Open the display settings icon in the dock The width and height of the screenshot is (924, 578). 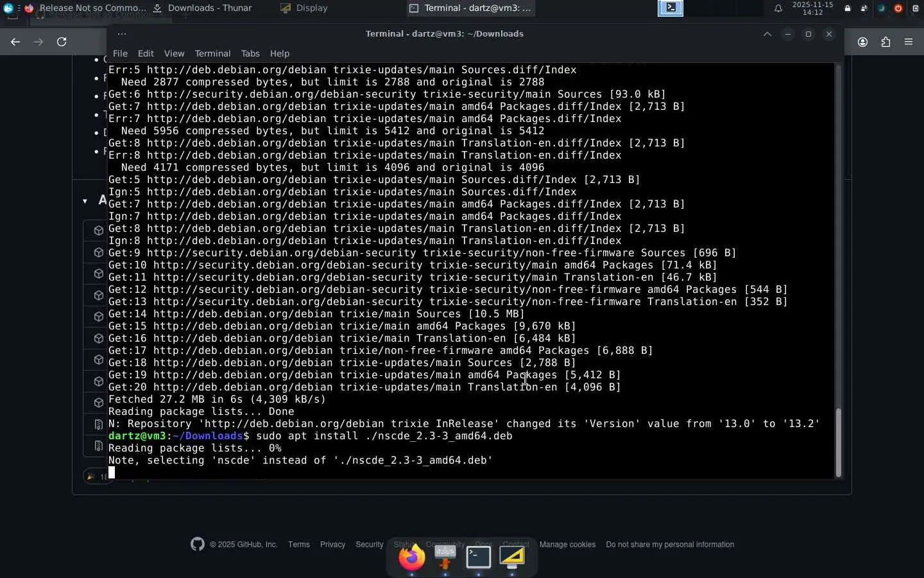coord(512,557)
